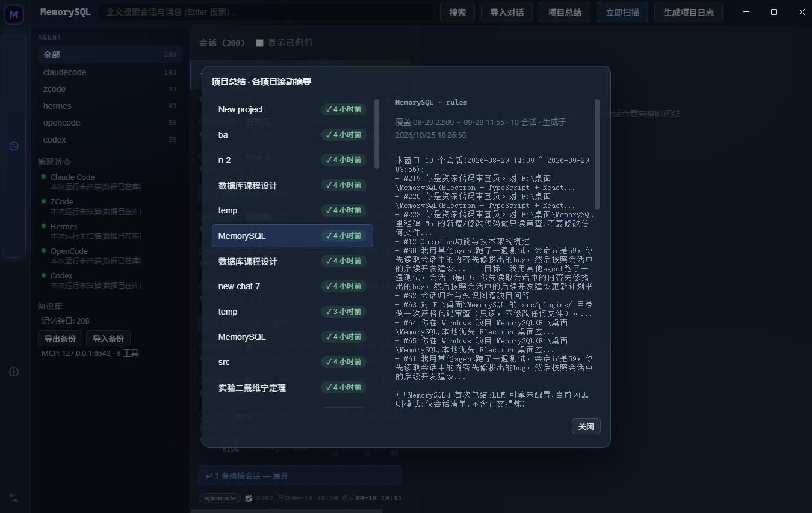Open the sliders settings icon at bottom left

point(14,498)
